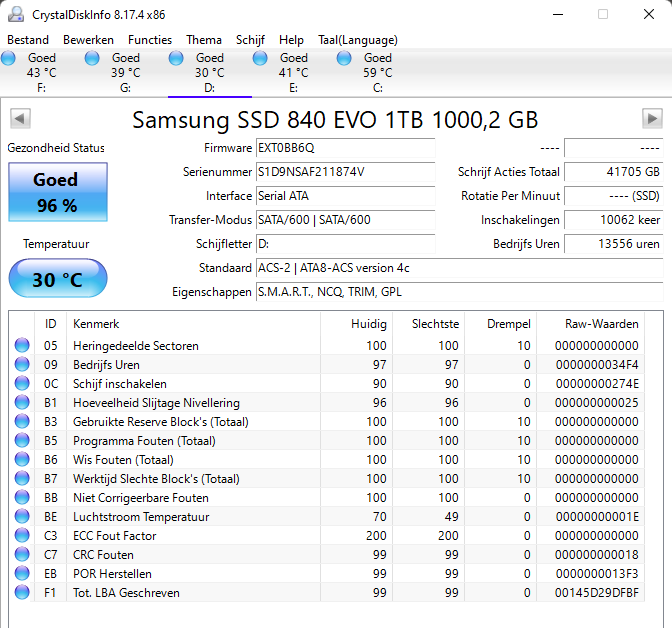Open the Help menu

point(291,40)
